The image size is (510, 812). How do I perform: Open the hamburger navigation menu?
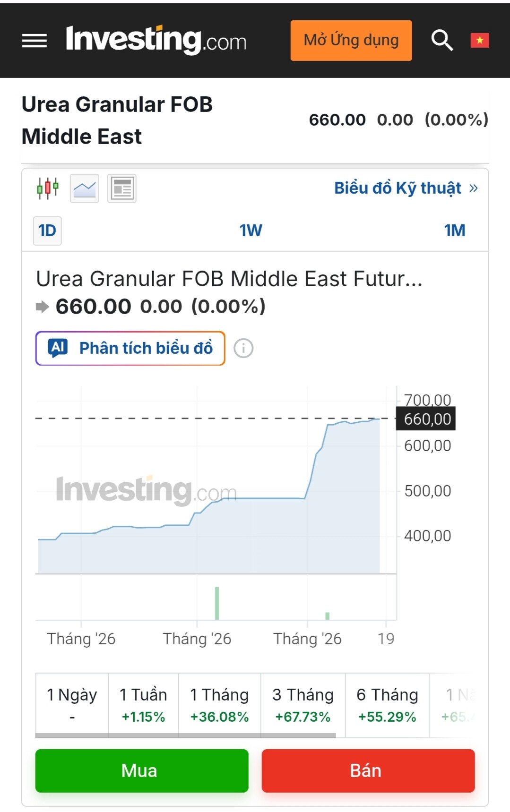(x=35, y=41)
